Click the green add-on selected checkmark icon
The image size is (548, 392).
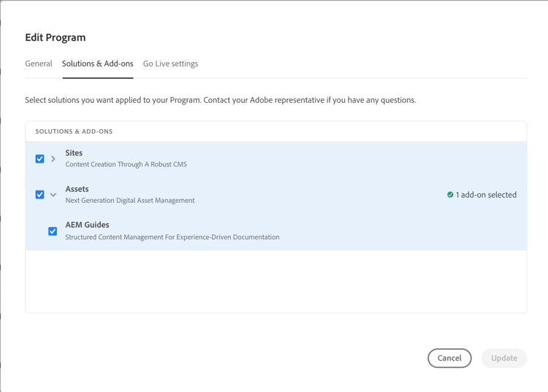pos(450,195)
